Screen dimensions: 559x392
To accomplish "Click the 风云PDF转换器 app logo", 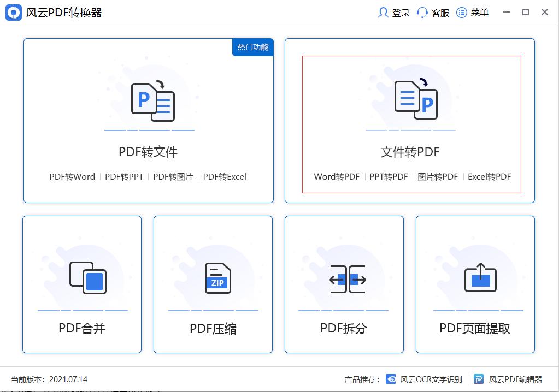I will tap(14, 12).
